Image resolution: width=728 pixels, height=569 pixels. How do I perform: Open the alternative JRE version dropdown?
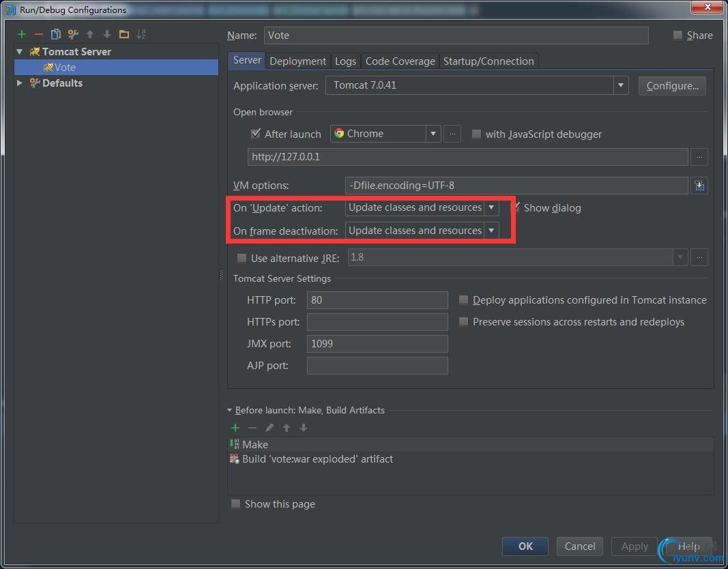680,257
